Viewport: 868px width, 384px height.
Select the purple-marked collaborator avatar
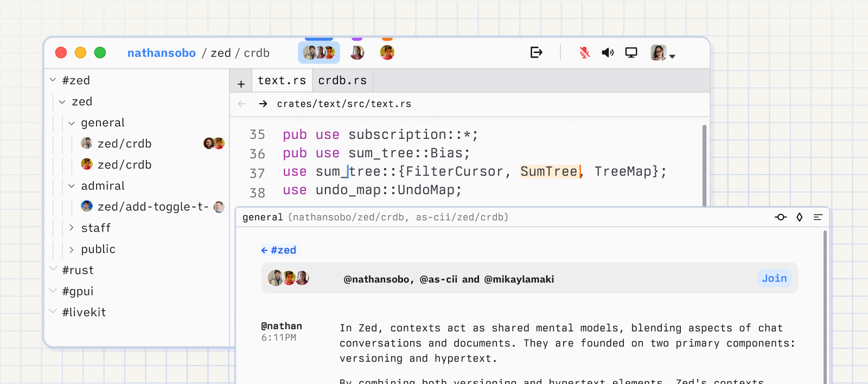pyautogui.click(x=357, y=53)
